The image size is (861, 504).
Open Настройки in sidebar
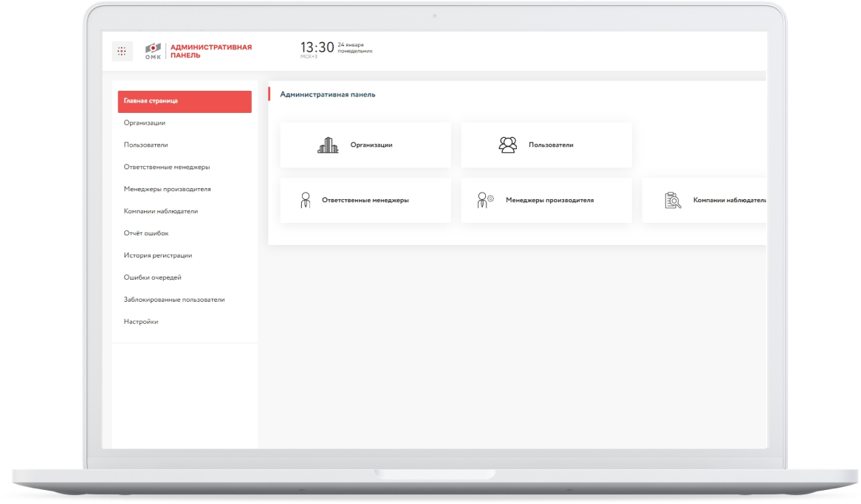[x=141, y=322]
